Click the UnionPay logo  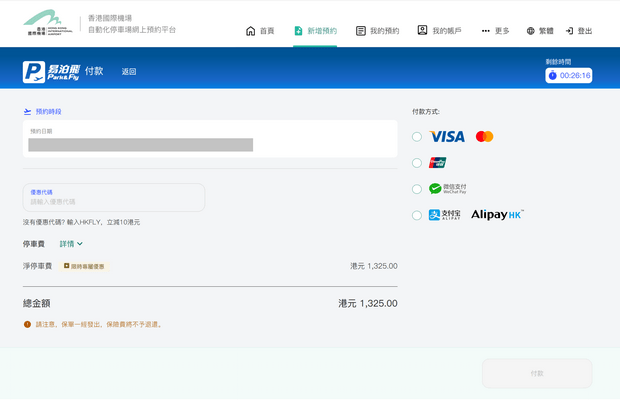(437, 163)
